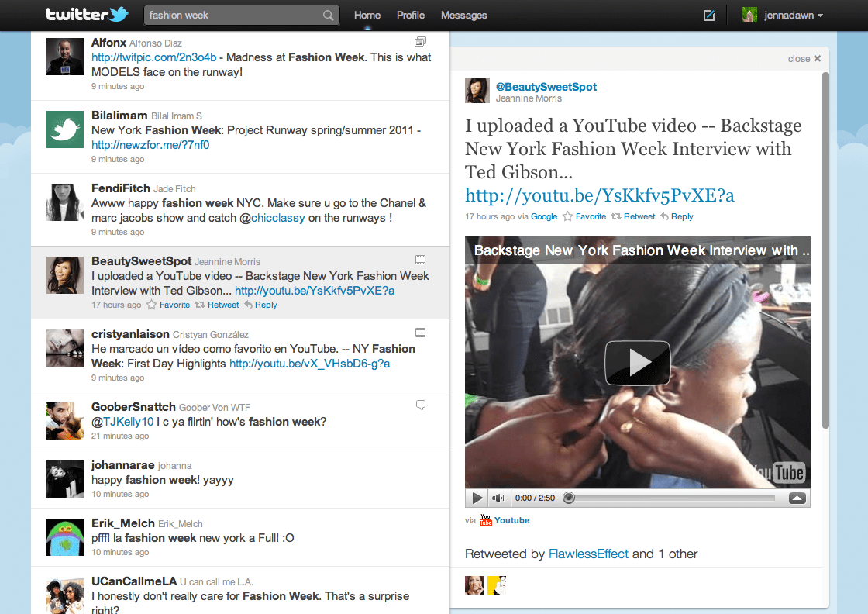Screen dimensions: 868x614
Task: Open the Messages section
Action: click(x=463, y=15)
